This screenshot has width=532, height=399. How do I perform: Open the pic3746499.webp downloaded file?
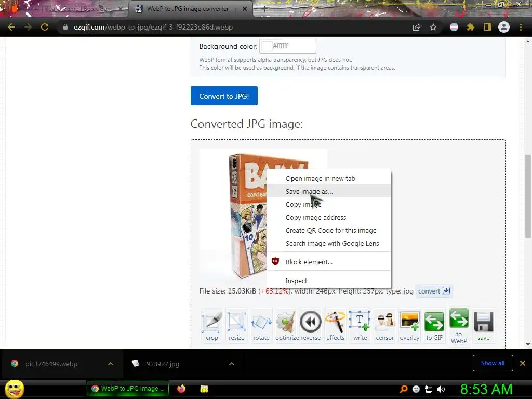point(51,364)
